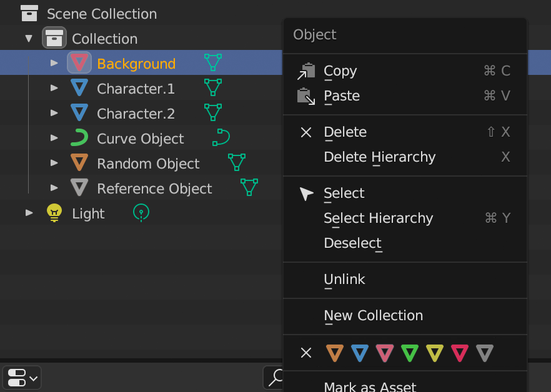The height and width of the screenshot is (392, 551).
Task: Click the Collection label text
Action: (x=105, y=39)
